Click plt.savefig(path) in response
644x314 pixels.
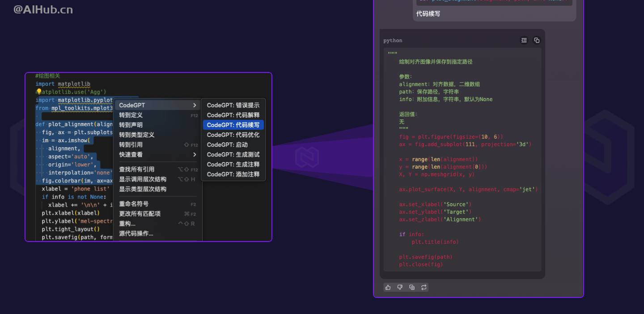426,257
